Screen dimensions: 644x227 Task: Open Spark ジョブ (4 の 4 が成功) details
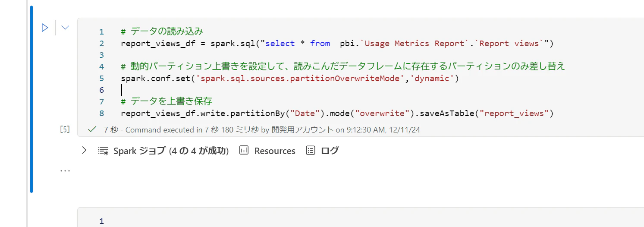point(171,151)
